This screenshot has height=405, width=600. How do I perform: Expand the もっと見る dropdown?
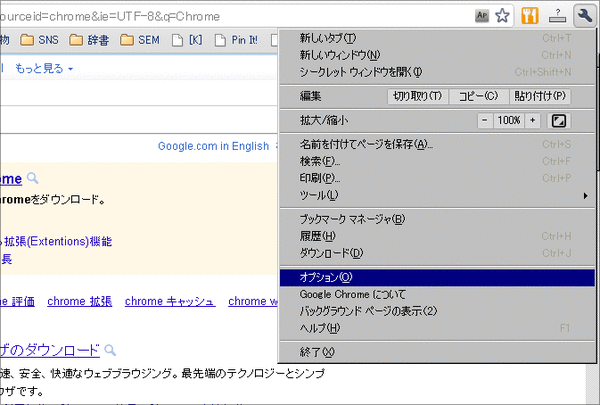pos(44,69)
